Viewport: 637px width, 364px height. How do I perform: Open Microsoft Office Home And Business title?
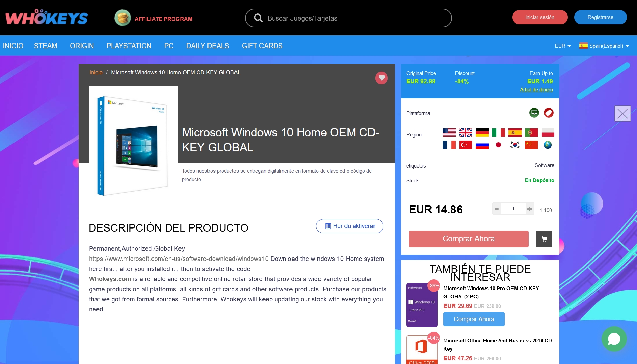498,345
